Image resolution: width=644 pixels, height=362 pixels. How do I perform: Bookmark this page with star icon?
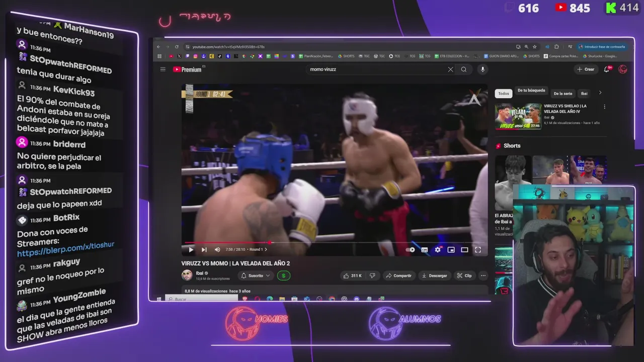tap(535, 47)
